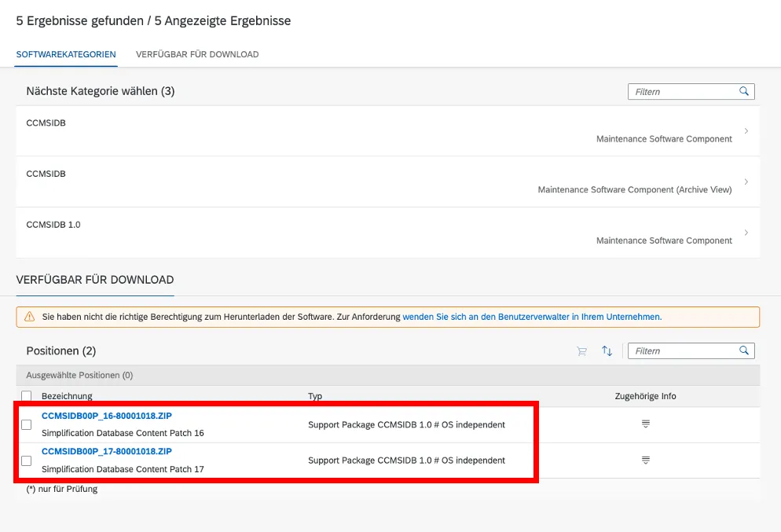Open related info icon for Patch 17
The height and width of the screenshot is (532, 781).
646,460
